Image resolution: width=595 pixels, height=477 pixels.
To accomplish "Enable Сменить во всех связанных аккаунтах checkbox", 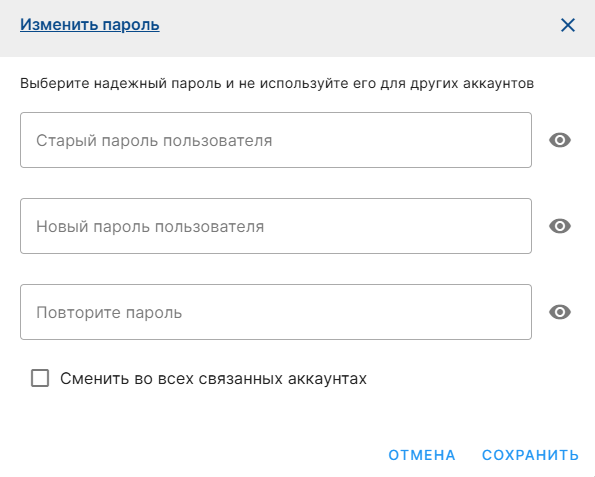I will pyautogui.click(x=40, y=378).
